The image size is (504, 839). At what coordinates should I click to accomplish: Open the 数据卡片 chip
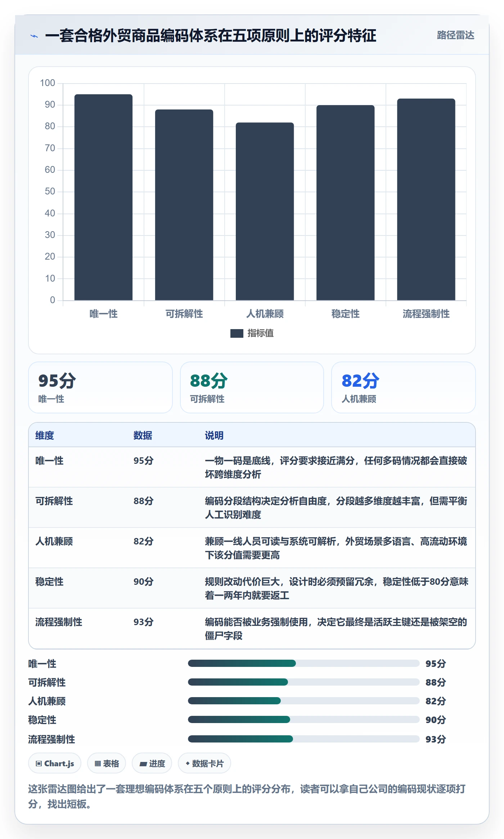204,763
